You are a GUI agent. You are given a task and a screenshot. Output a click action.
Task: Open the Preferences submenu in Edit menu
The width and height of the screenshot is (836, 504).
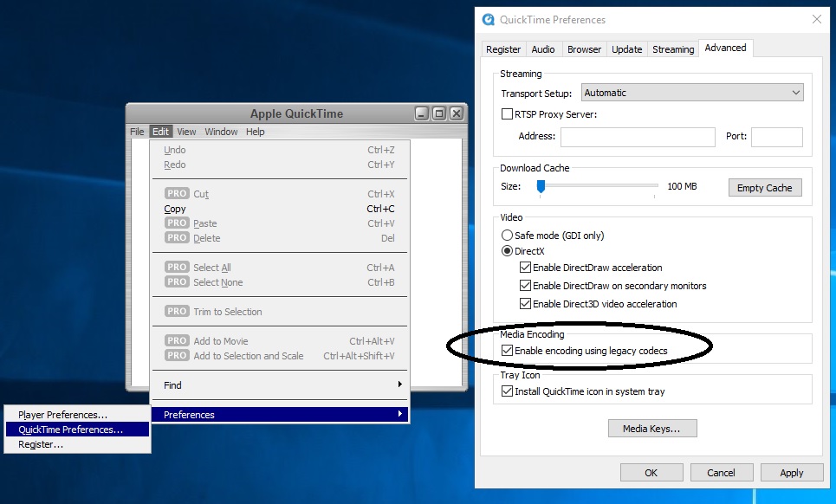click(280, 415)
